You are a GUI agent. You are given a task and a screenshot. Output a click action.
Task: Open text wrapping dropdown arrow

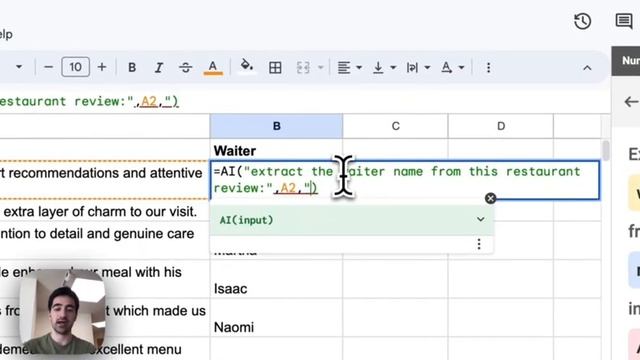point(427,67)
